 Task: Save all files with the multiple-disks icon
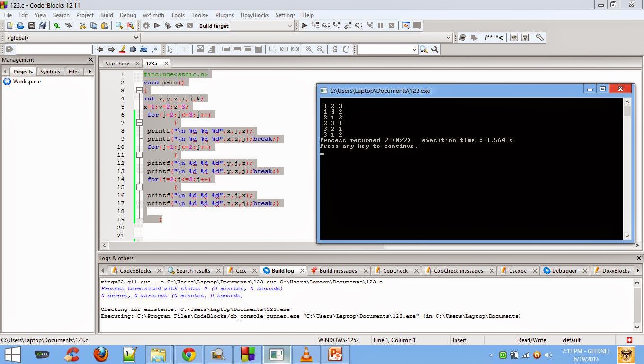pos(42,26)
